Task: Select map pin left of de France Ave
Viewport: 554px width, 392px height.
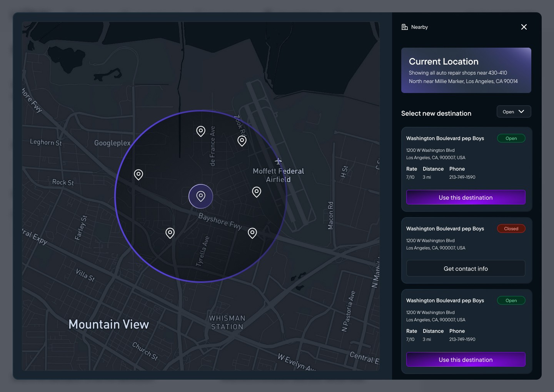Action: (x=201, y=131)
